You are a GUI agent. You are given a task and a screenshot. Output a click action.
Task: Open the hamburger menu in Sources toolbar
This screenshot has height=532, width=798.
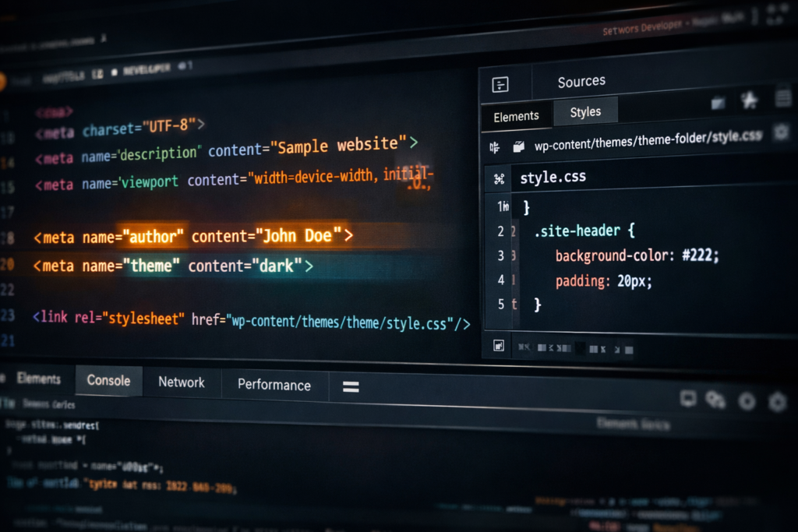783,98
